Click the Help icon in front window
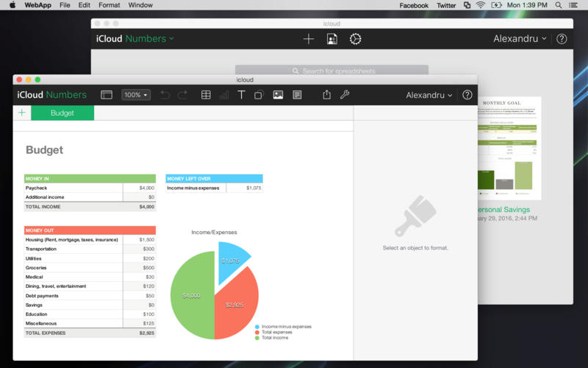The height and width of the screenshot is (368, 588). pyautogui.click(x=467, y=95)
